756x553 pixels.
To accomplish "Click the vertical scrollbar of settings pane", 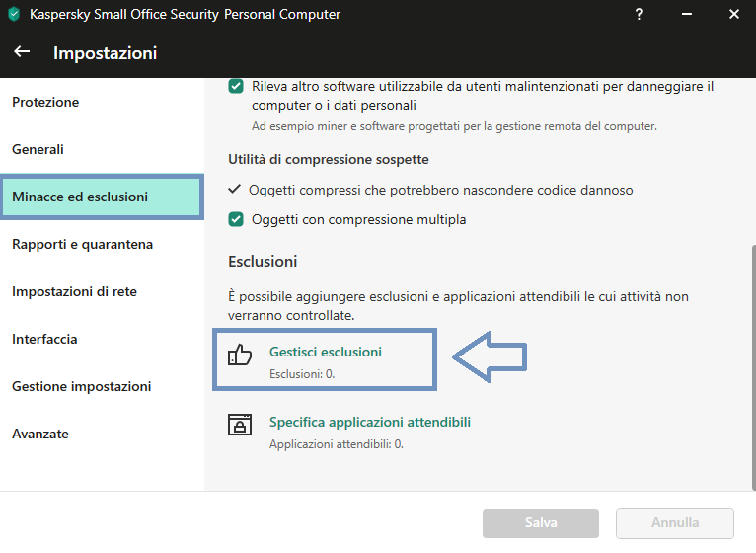I will click(754, 367).
